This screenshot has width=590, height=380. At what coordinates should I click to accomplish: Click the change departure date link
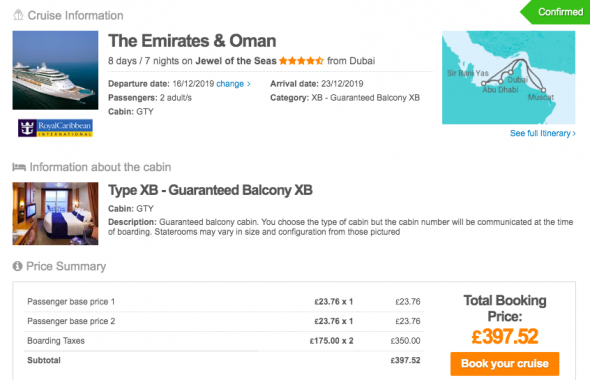(x=230, y=84)
